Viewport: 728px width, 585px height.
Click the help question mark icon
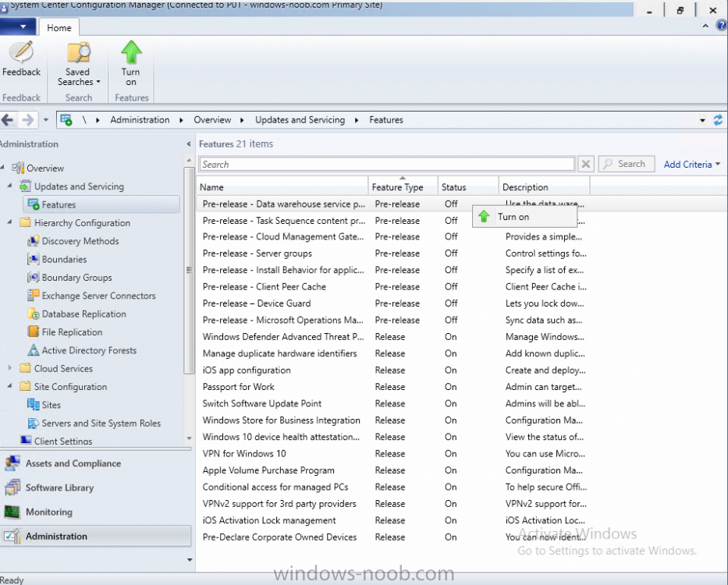click(722, 26)
